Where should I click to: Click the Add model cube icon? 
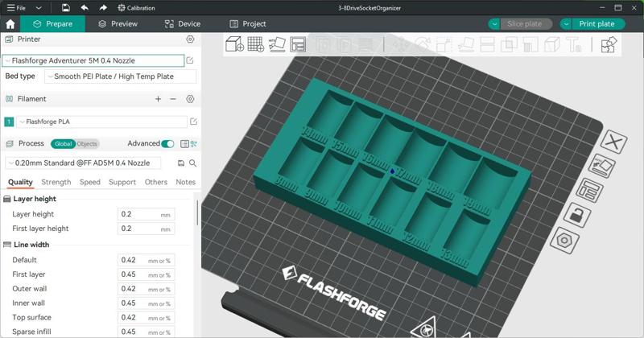pyautogui.click(x=234, y=44)
